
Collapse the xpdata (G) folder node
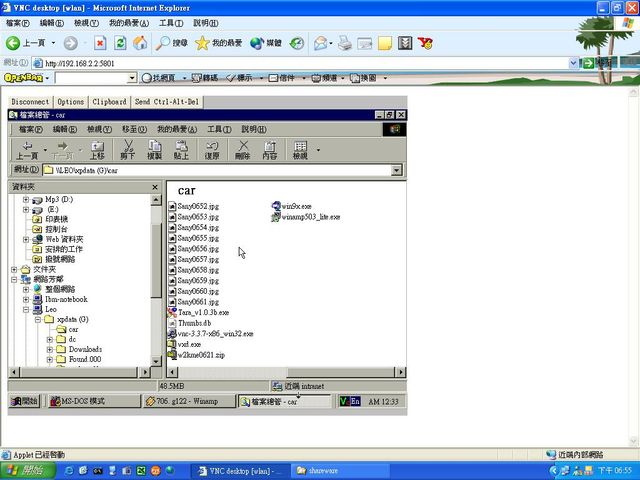(x=38, y=320)
